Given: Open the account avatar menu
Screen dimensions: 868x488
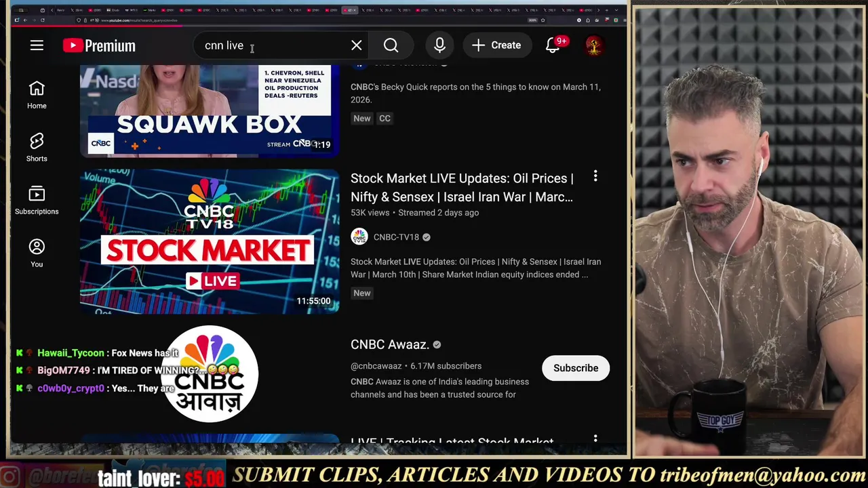Looking at the screenshot, I should [x=594, y=45].
